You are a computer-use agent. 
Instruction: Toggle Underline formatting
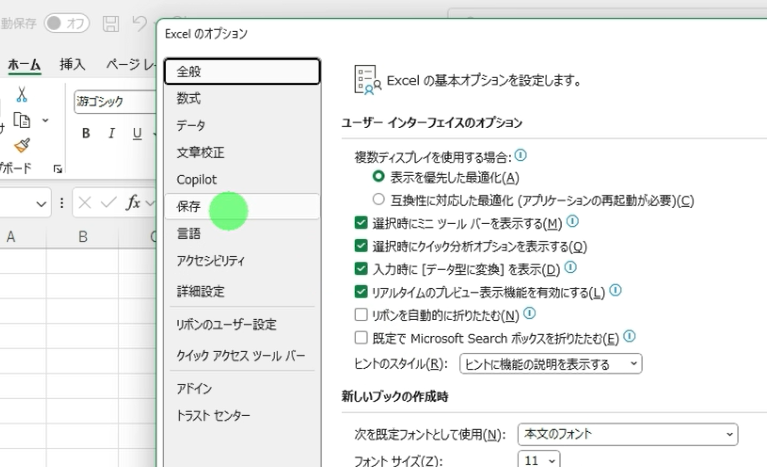pos(137,133)
